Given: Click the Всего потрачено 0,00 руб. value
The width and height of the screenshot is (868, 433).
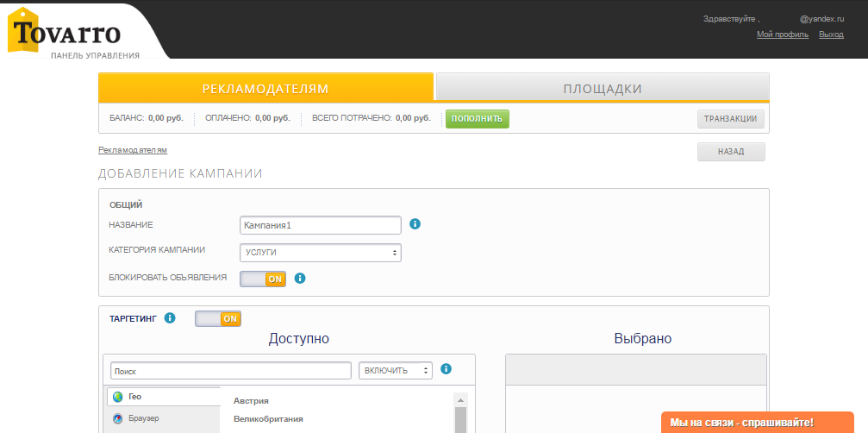Looking at the screenshot, I should [x=413, y=118].
